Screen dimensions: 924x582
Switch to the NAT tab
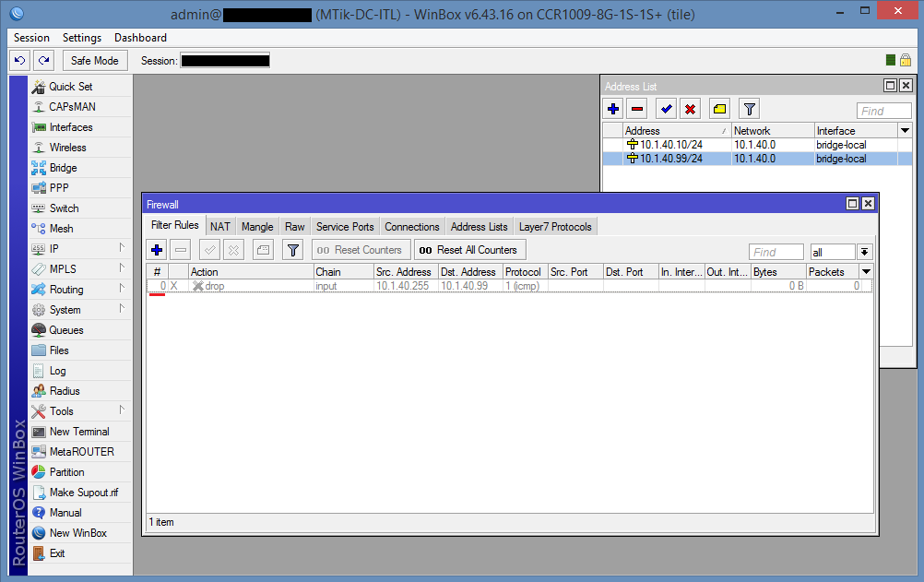[x=220, y=227]
